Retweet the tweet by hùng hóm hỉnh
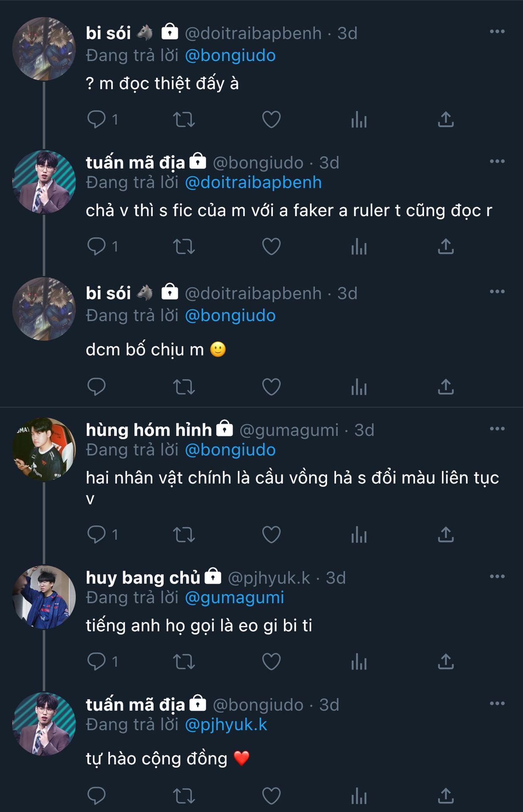523x812 pixels. pos(184,535)
